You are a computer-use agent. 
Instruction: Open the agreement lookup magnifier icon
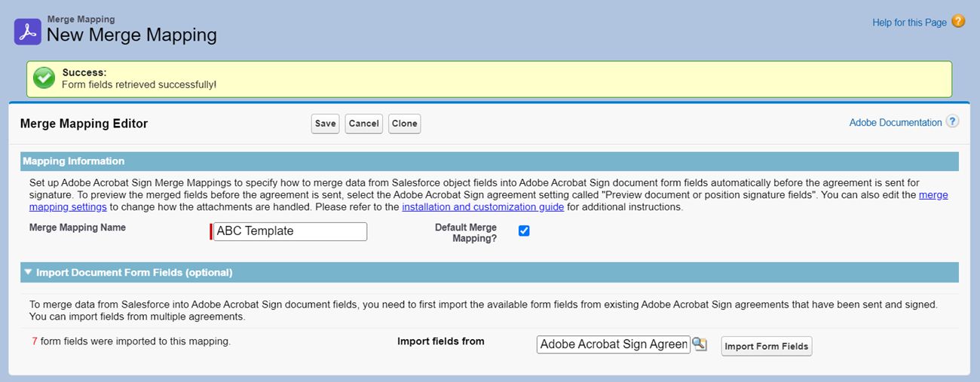pyautogui.click(x=700, y=344)
